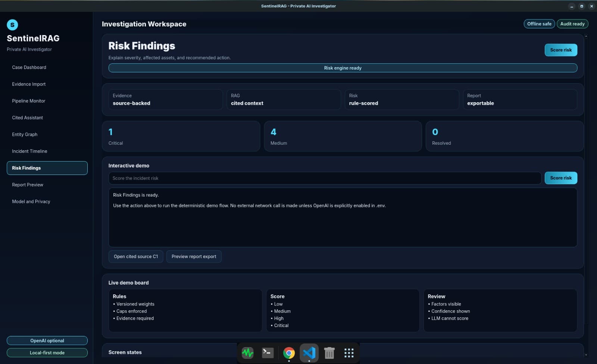Click the 'Versioned weights' rule item
This screenshot has width=597, height=364.
click(x=134, y=304)
